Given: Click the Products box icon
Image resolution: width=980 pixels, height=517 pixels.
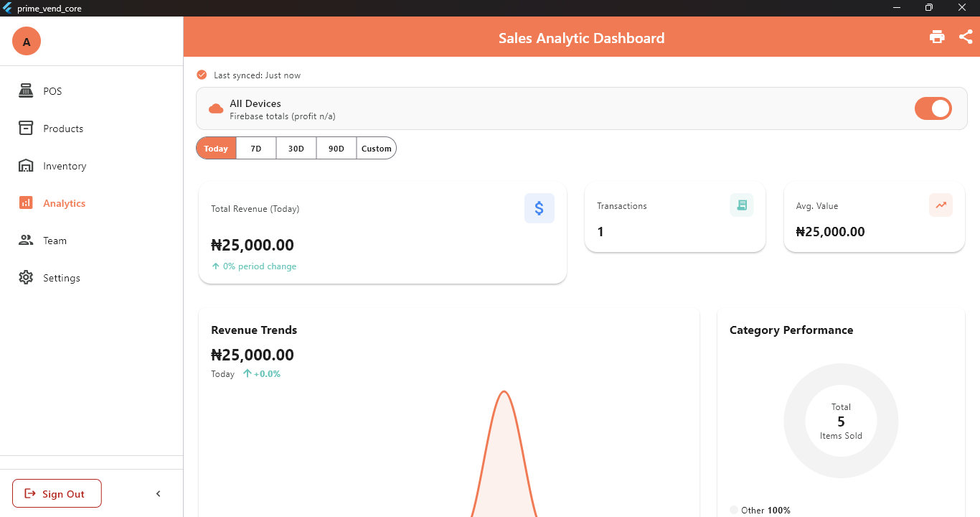Looking at the screenshot, I should [x=26, y=129].
